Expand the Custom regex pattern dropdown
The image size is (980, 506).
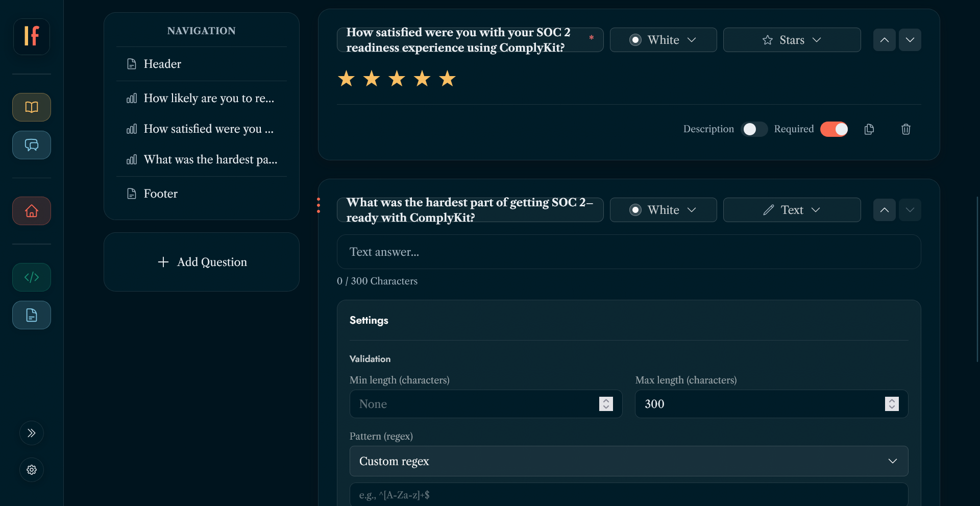tap(628, 461)
